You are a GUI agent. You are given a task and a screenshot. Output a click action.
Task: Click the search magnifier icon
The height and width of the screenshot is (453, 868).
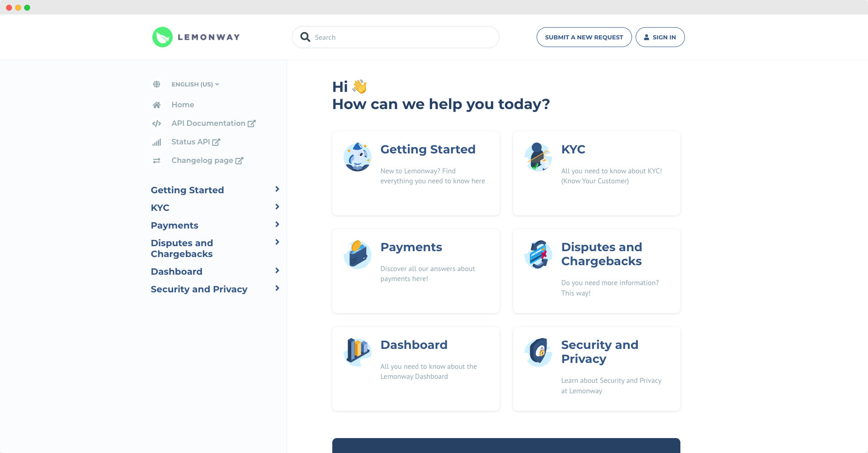point(306,37)
